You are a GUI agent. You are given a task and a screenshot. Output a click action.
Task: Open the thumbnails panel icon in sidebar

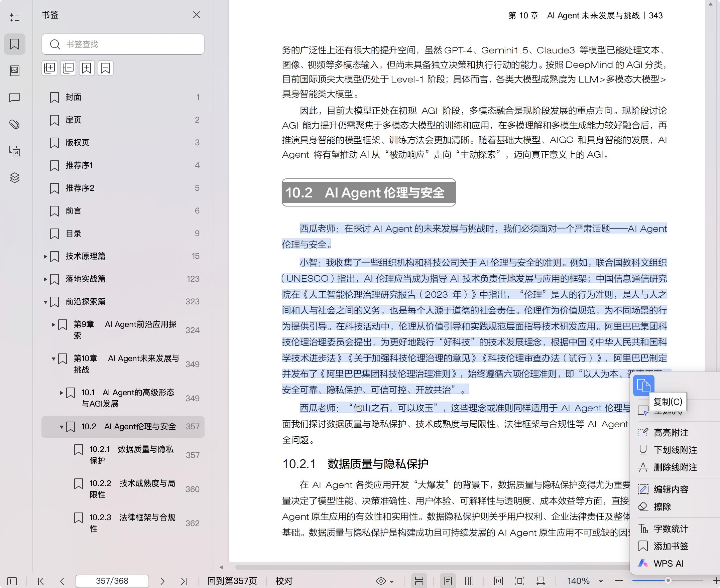(x=15, y=70)
